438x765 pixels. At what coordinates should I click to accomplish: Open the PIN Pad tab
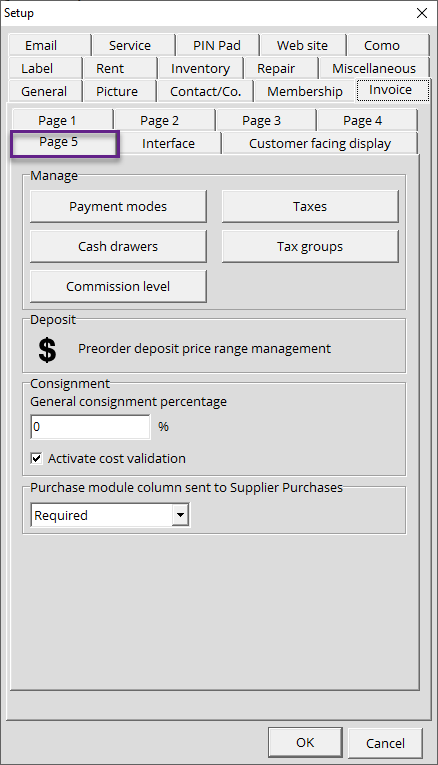tap(218, 45)
